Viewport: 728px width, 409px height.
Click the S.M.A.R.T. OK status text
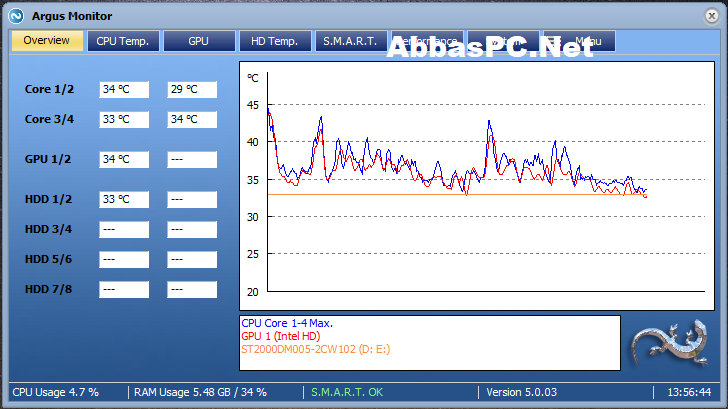(347, 392)
